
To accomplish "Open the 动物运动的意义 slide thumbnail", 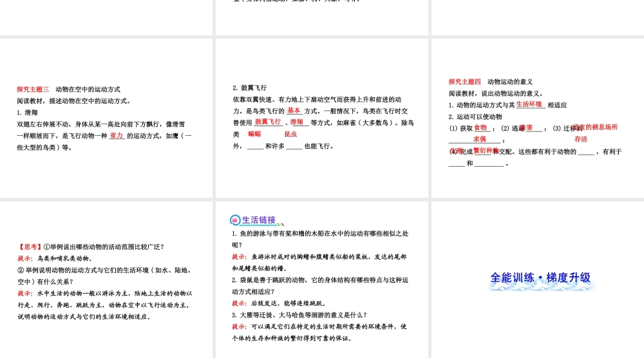I will tap(538, 118).
